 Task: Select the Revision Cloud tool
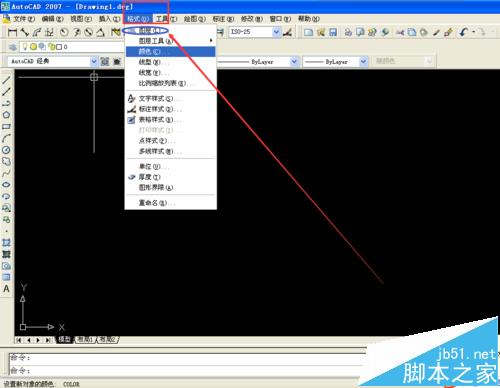click(6, 162)
